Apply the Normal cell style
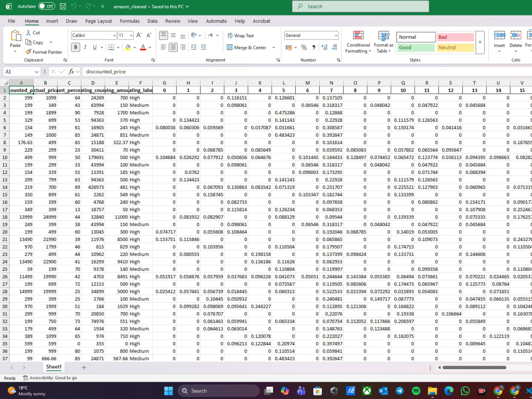 416,37
